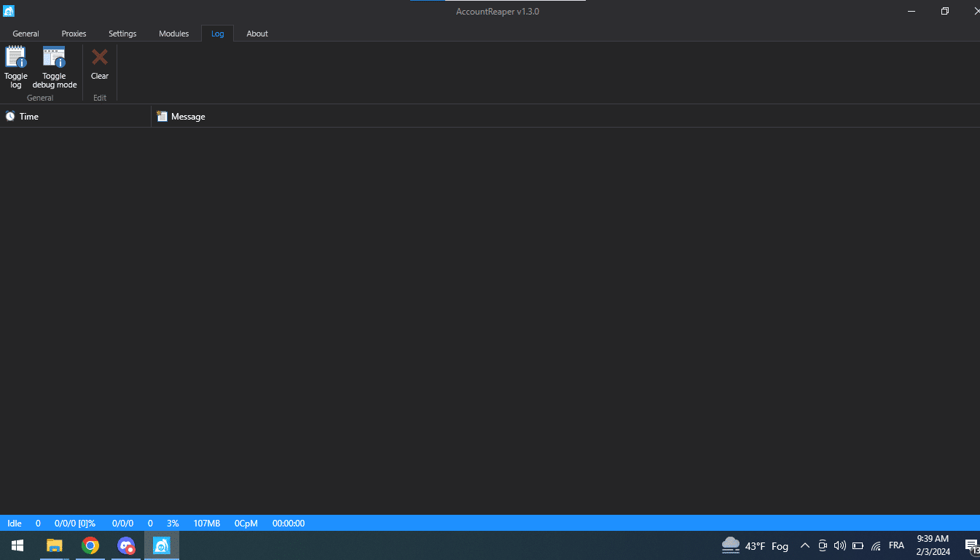The width and height of the screenshot is (980, 560).
Task: Select the Modules tab
Action: pyautogui.click(x=173, y=34)
